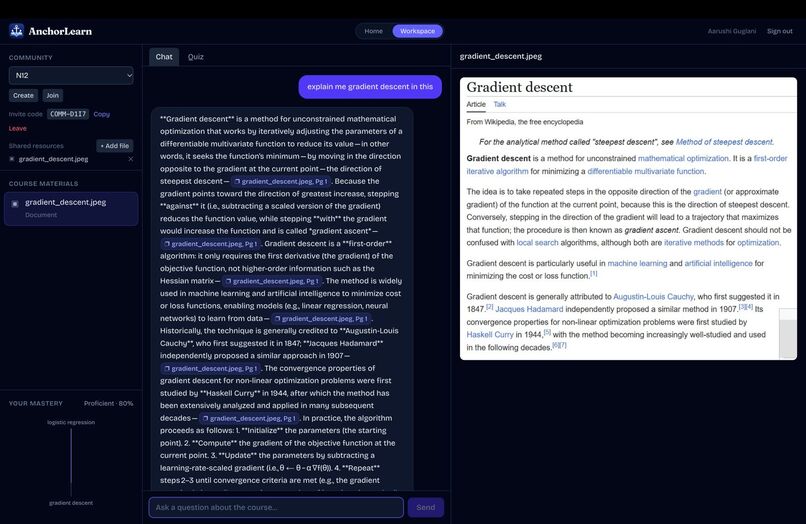Screen dimensions: 806x524
Task: Click the document icon in Course Materials
Action: pyautogui.click(x=15, y=204)
